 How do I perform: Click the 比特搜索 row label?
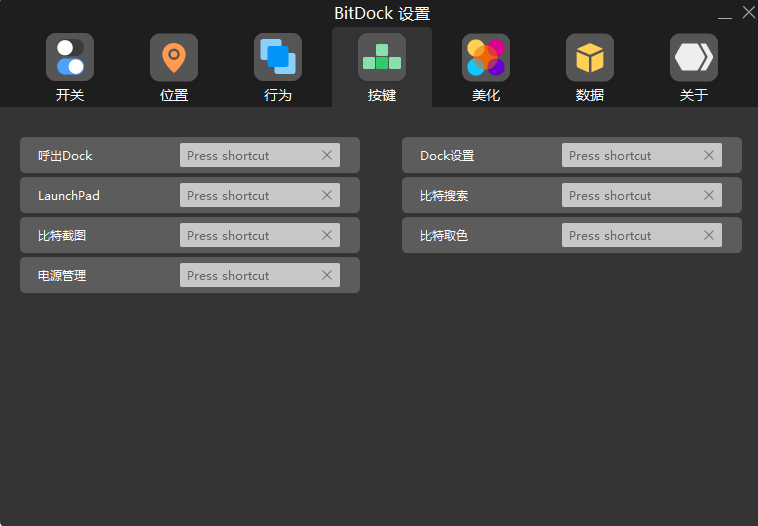444,195
